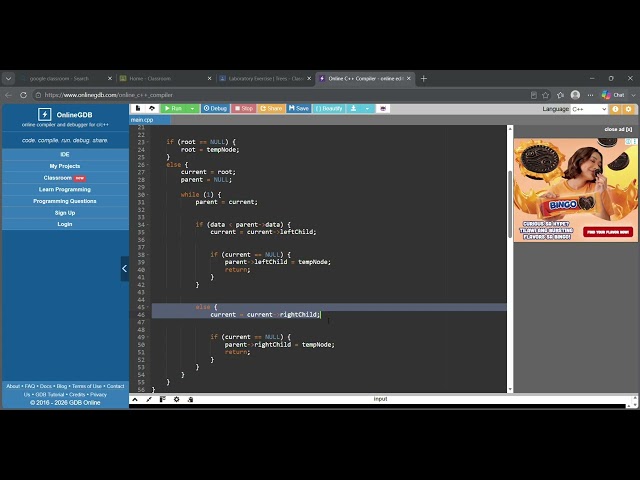640x480 pixels.
Task: Collapse the left sidebar with chevron
Action: pos(124,269)
